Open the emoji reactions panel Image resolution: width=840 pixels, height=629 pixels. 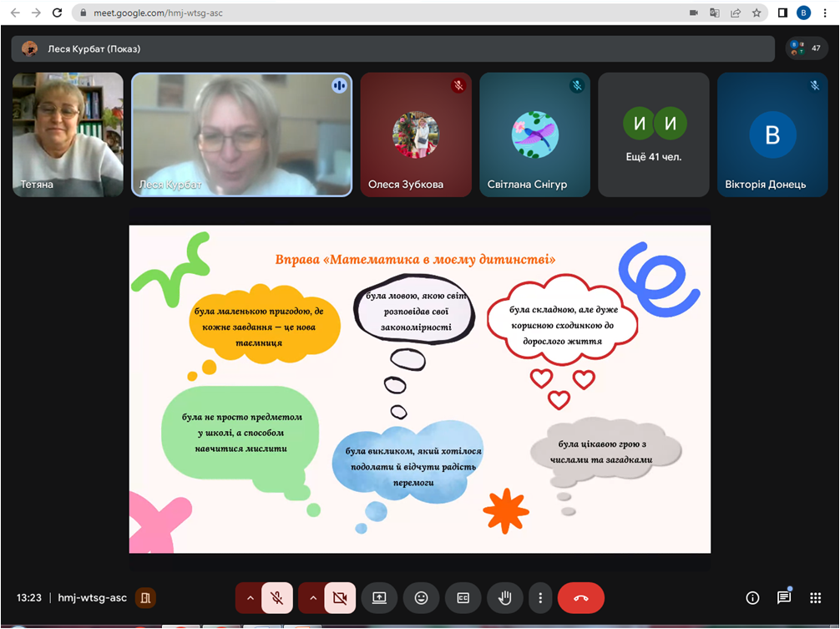point(422,598)
